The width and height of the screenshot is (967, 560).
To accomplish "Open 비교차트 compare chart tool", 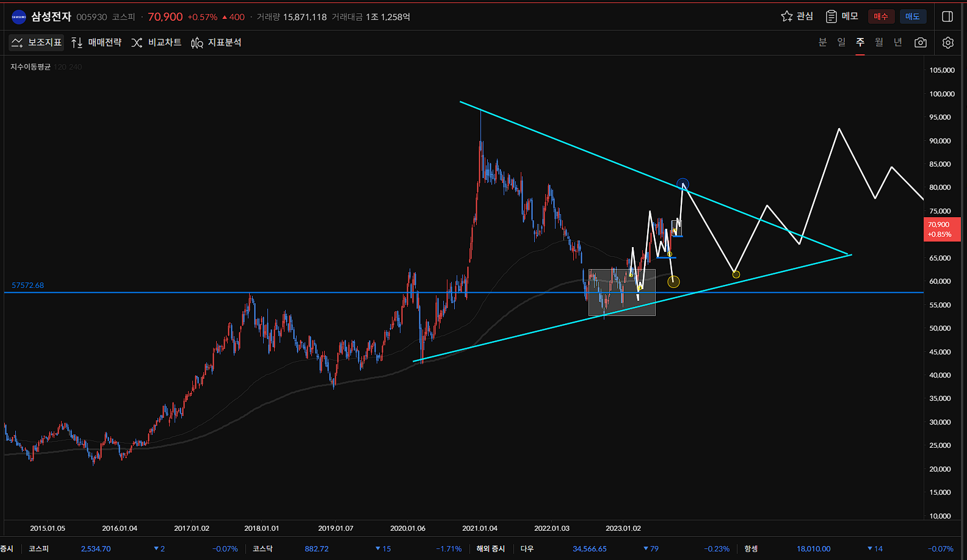I will [x=156, y=42].
